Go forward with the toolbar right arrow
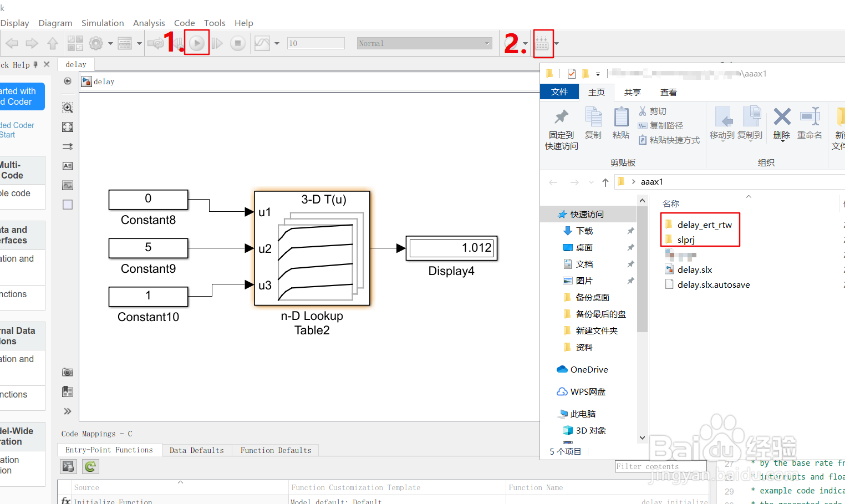 tap(32, 43)
